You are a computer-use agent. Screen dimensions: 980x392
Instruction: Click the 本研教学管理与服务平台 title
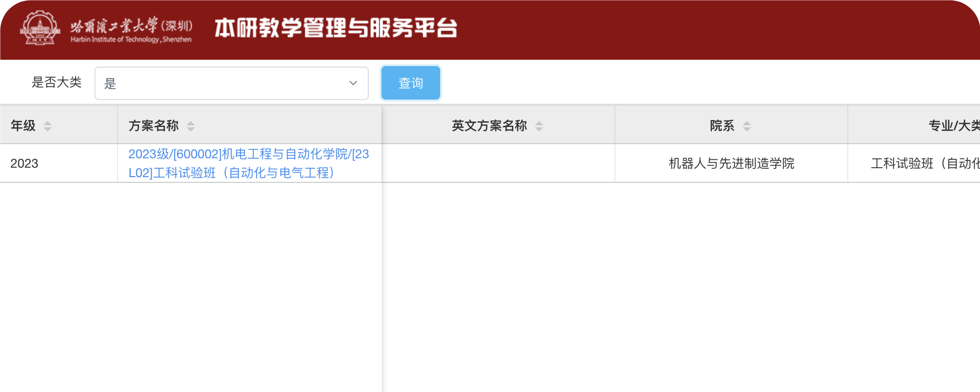pyautogui.click(x=336, y=28)
